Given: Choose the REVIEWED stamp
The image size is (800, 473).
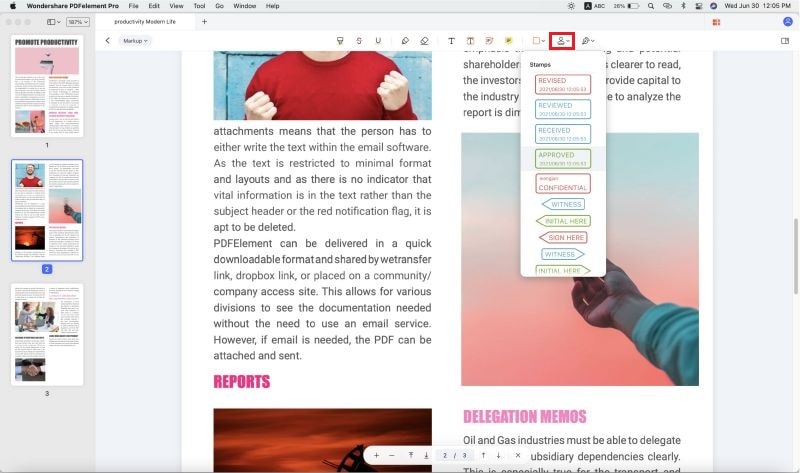Looking at the screenshot, I should click(563, 109).
